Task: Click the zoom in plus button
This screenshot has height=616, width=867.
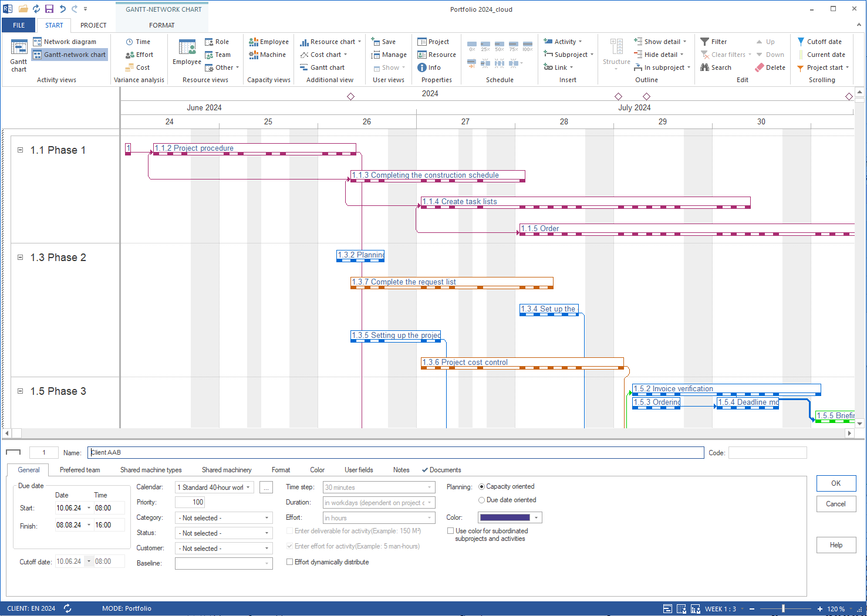Action: (x=819, y=608)
